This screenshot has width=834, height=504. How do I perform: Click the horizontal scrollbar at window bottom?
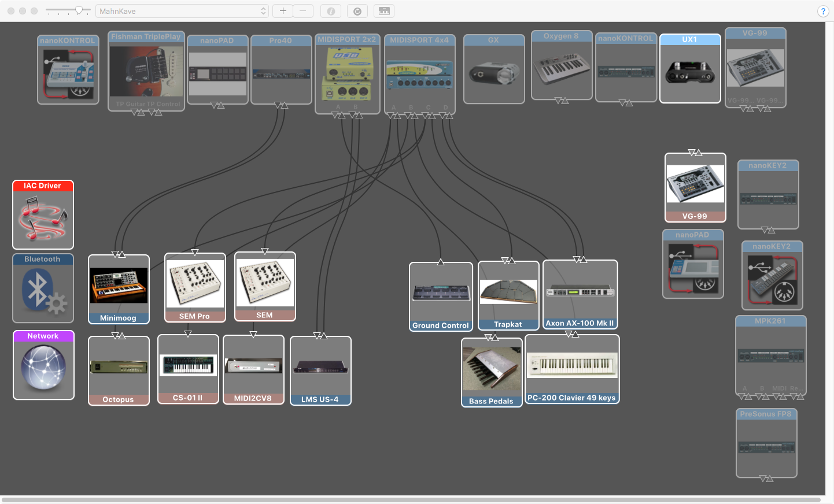click(x=411, y=499)
